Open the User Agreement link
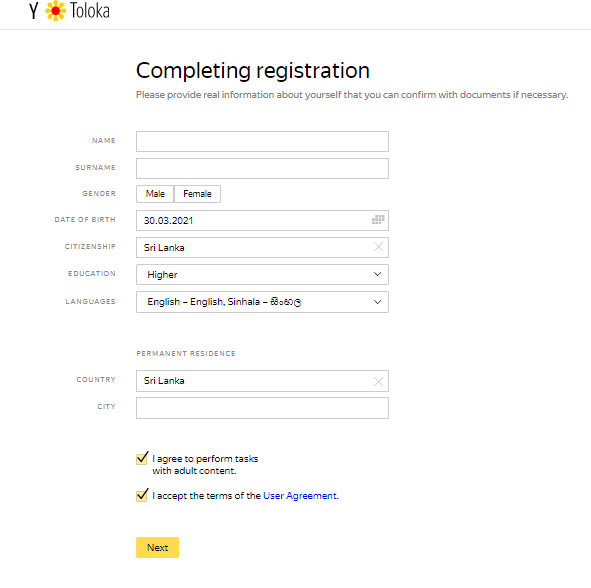The width and height of the screenshot is (591, 588). [300, 496]
